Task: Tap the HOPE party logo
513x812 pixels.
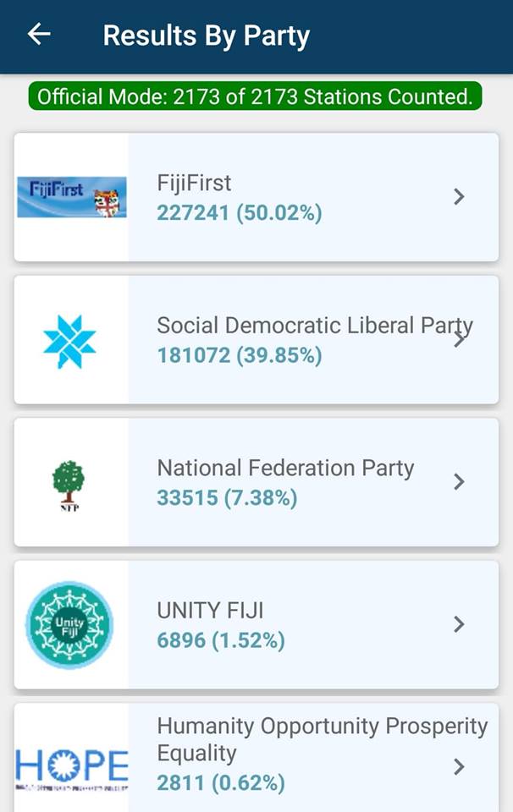Action: 71,768
